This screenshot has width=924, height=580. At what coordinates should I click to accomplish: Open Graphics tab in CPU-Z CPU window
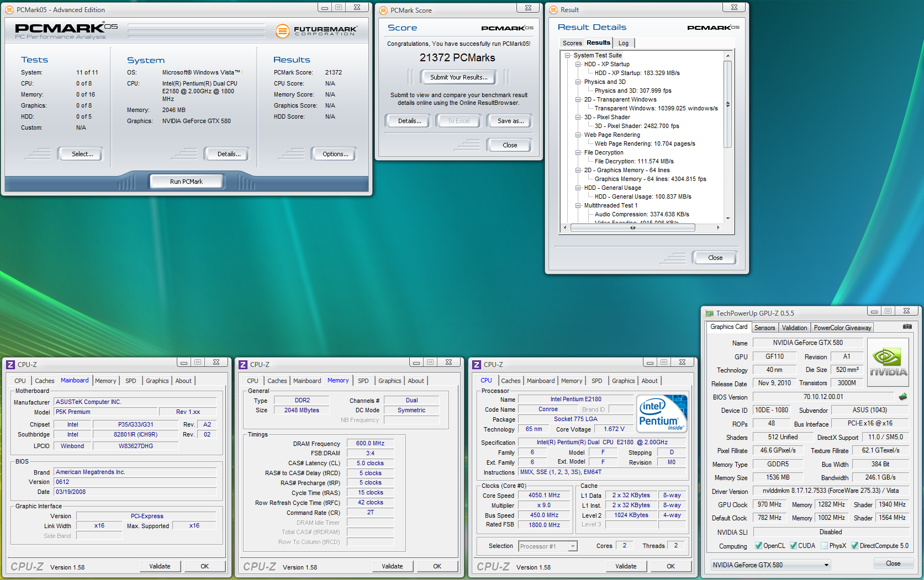623,381
